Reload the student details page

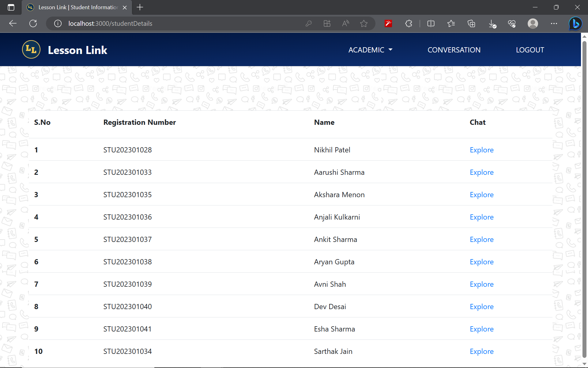(33, 23)
